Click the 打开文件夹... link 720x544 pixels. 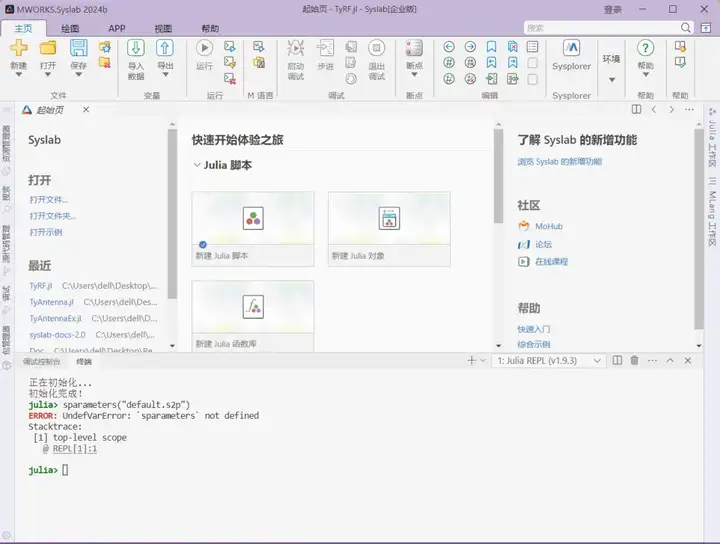pyautogui.click(x=53, y=216)
